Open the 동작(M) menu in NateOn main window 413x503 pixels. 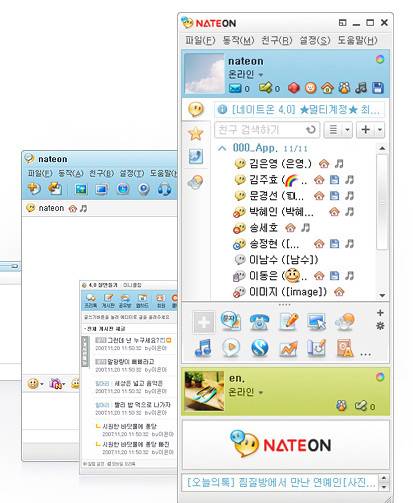pos(238,40)
